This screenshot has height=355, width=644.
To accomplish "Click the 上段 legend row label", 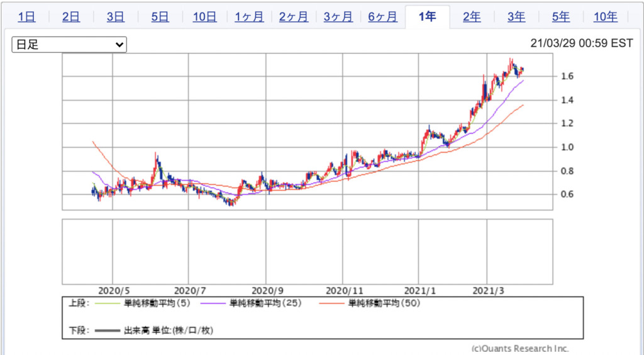I will coord(79,303).
